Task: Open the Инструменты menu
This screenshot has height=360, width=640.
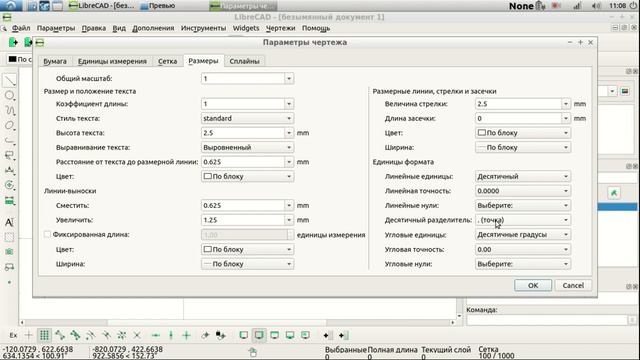Action: (203, 28)
